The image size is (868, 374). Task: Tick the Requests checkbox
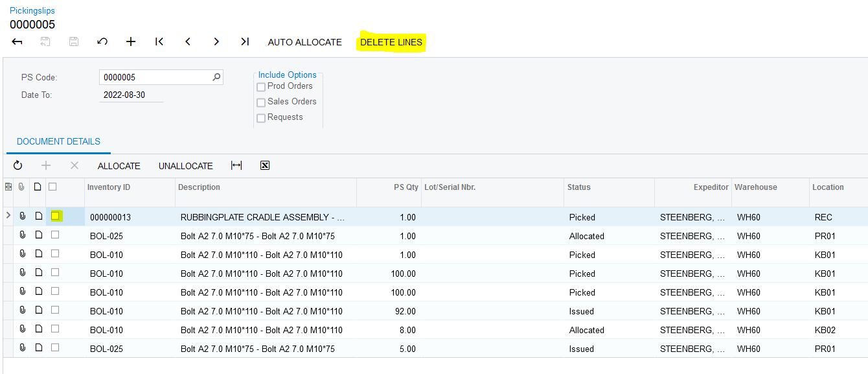(261, 118)
